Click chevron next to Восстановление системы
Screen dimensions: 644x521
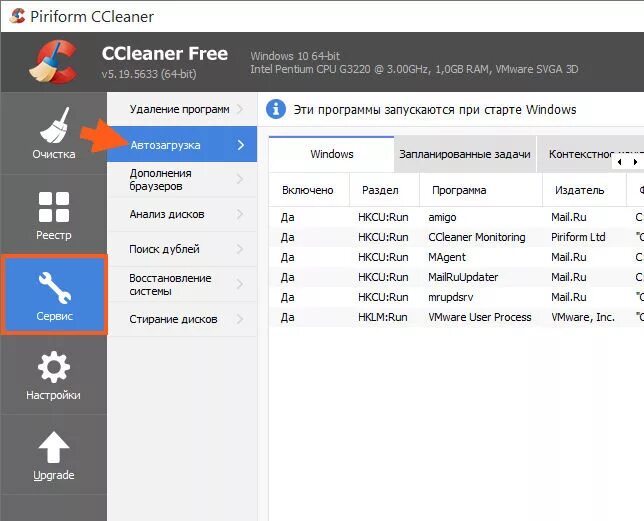tap(241, 284)
